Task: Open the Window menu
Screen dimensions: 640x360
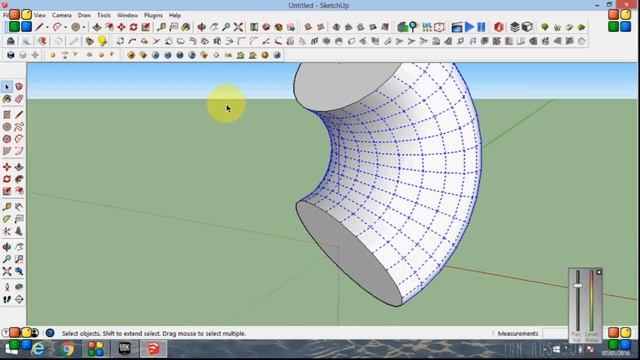Action: (127, 15)
